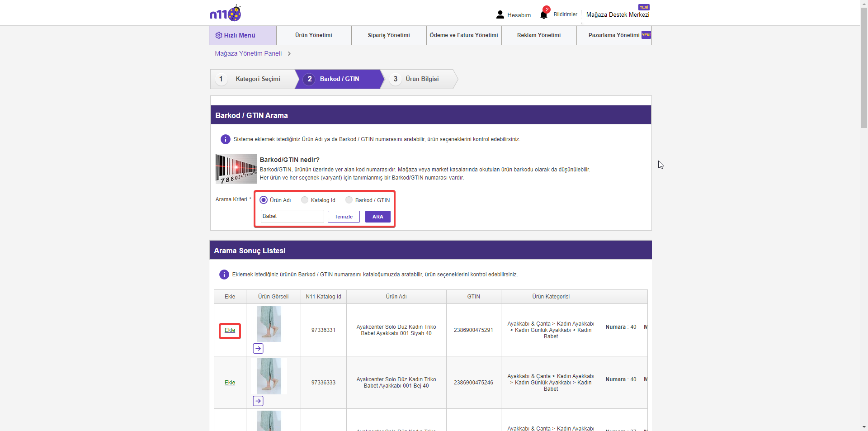Click N11 Katalog Id column header

click(x=323, y=297)
